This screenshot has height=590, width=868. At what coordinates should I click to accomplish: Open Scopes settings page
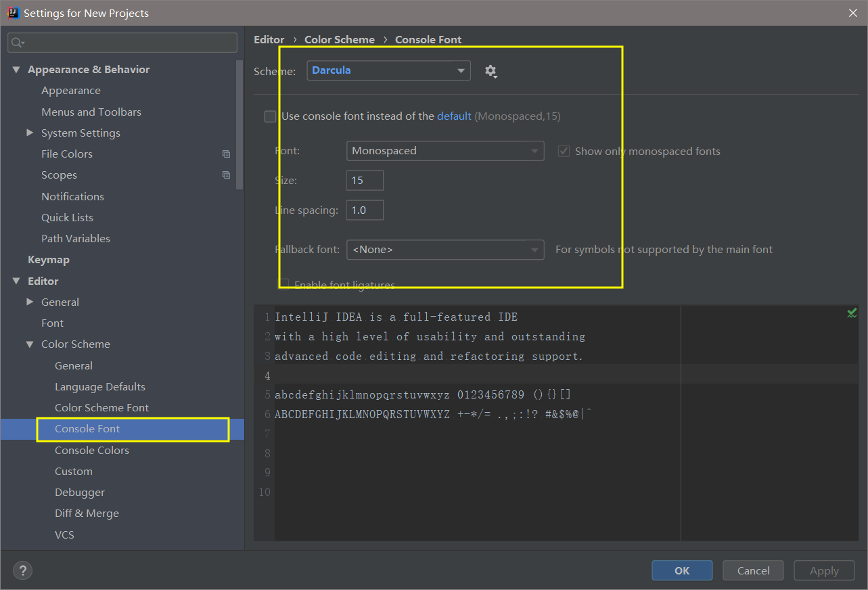[x=59, y=175]
